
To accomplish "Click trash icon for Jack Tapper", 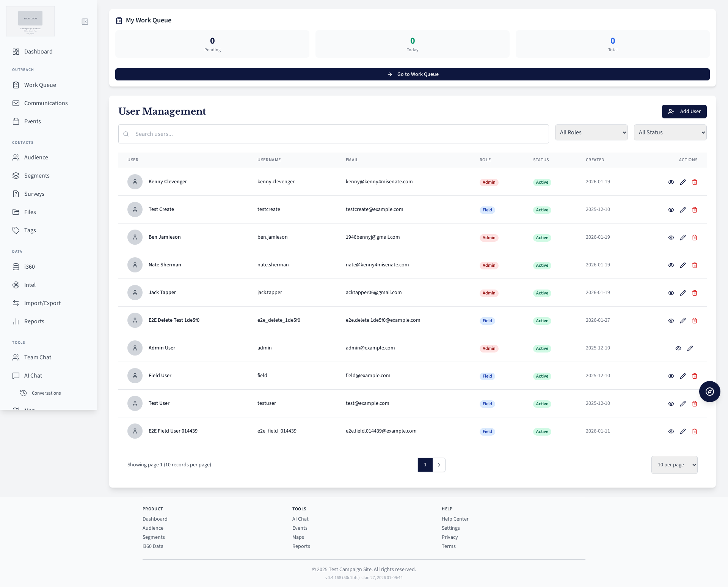I will point(695,293).
